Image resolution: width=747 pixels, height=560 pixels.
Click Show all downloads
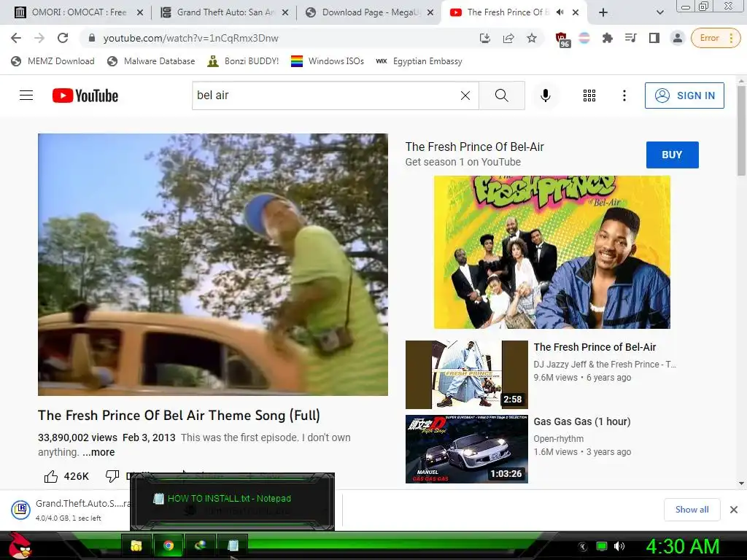[x=692, y=510]
